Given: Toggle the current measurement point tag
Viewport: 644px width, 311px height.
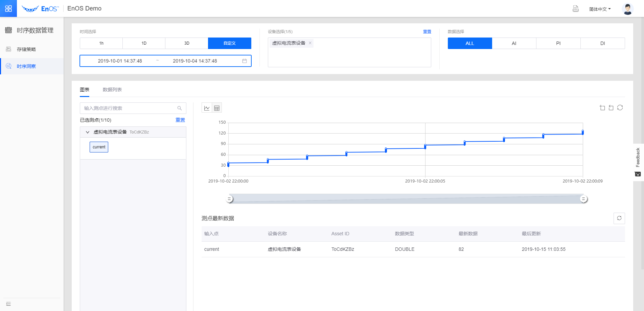Looking at the screenshot, I should (x=99, y=147).
